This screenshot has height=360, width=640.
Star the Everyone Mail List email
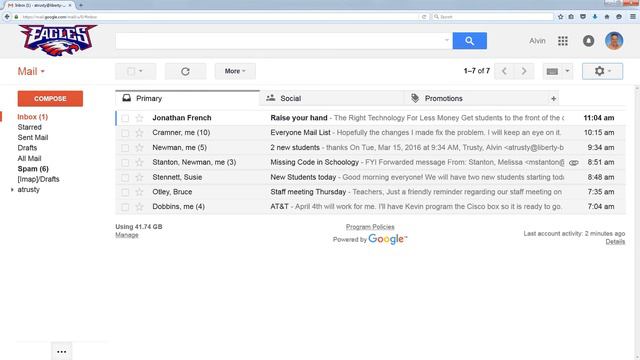pos(139,133)
